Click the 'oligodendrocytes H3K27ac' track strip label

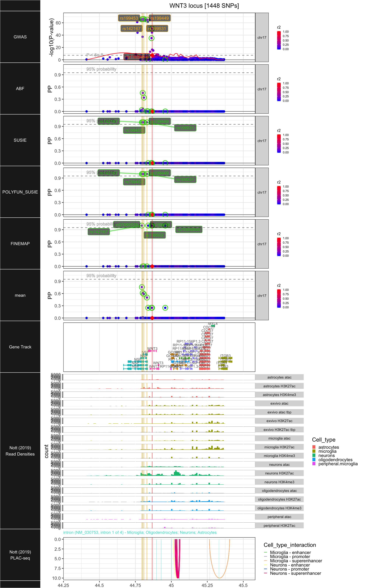coord(279,499)
